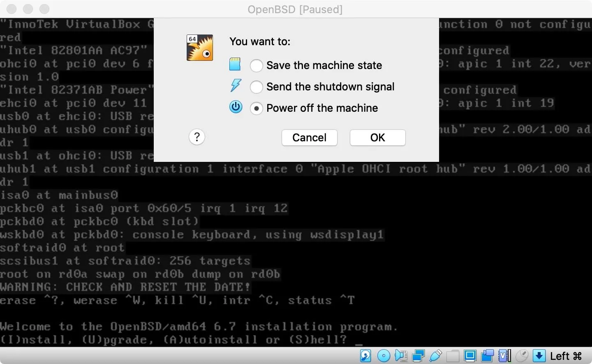Click the 'wskbd0 at pckbd0: console keyboard' line
This screenshot has height=364, width=592.
(192, 235)
